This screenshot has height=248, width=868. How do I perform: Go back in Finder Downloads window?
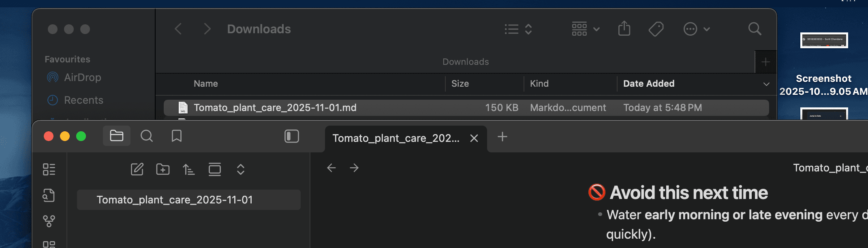(x=178, y=29)
